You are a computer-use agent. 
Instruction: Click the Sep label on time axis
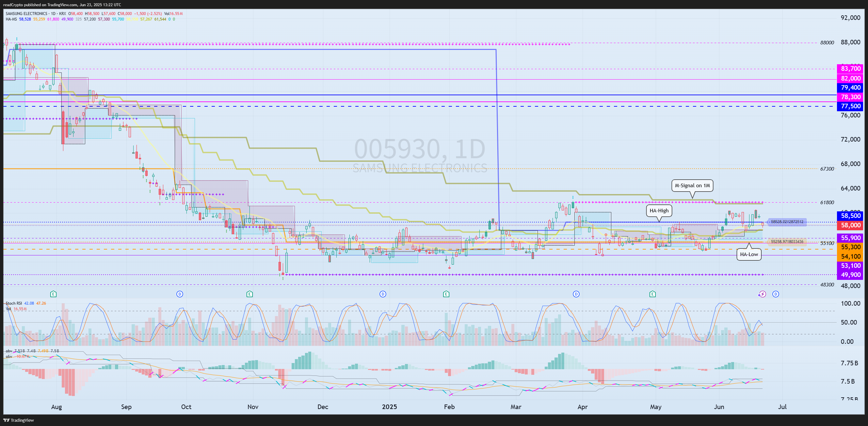click(x=126, y=407)
